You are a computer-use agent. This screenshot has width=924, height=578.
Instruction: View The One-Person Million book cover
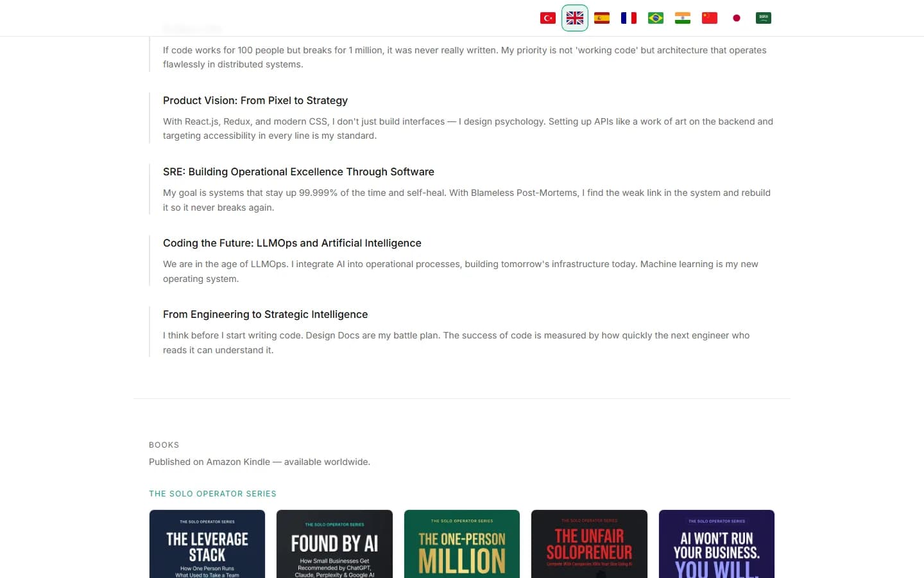click(x=462, y=544)
